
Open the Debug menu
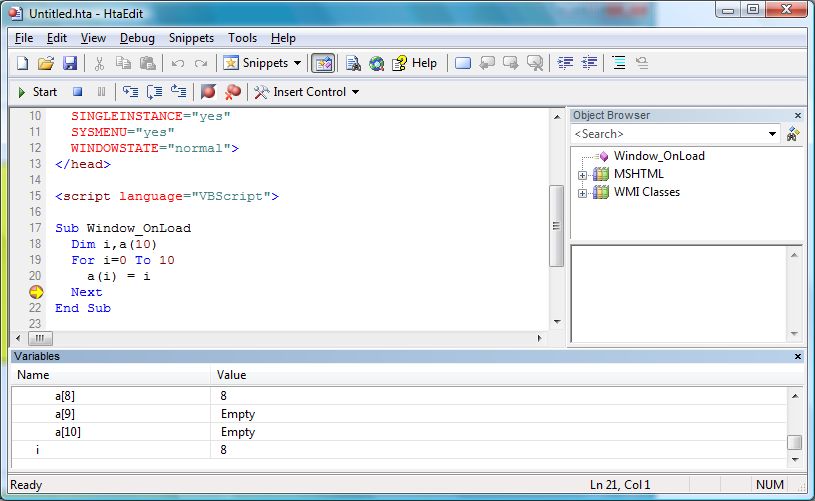pos(137,38)
